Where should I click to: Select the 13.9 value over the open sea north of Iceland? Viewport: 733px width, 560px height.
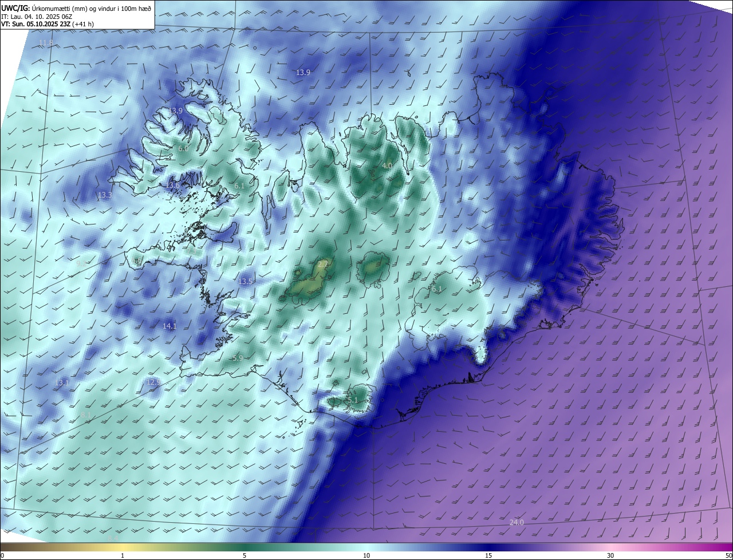(303, 72)
